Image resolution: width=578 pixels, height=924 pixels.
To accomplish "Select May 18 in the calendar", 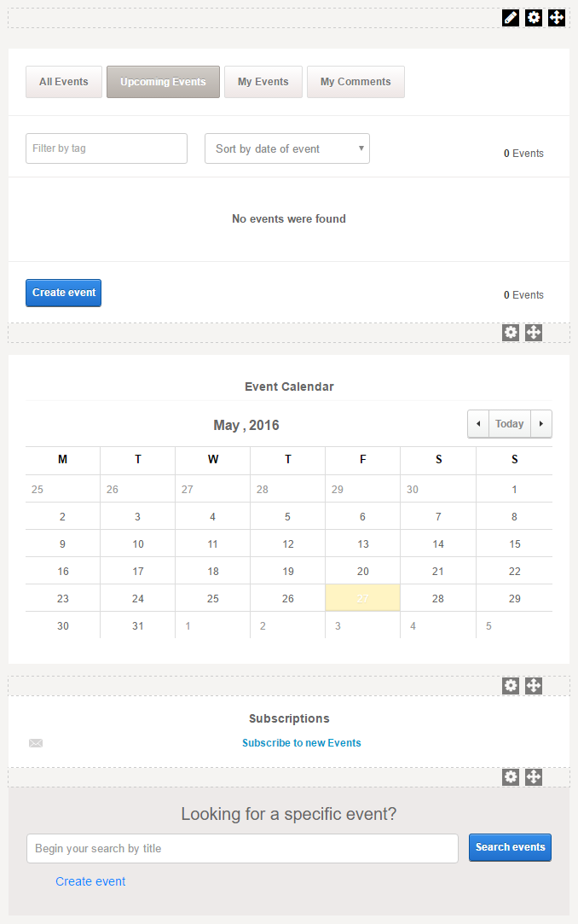I will coord(213,572).
